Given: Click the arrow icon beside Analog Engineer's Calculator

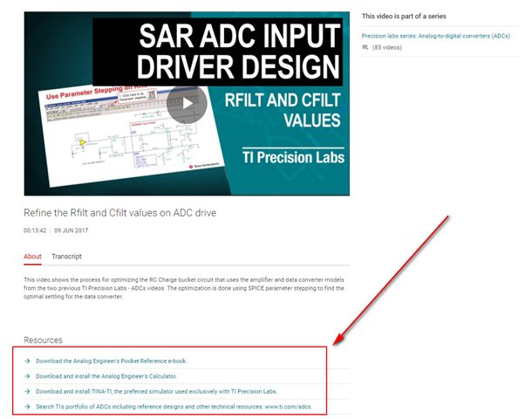Looking at the screenshot, I should click(28, 376).
